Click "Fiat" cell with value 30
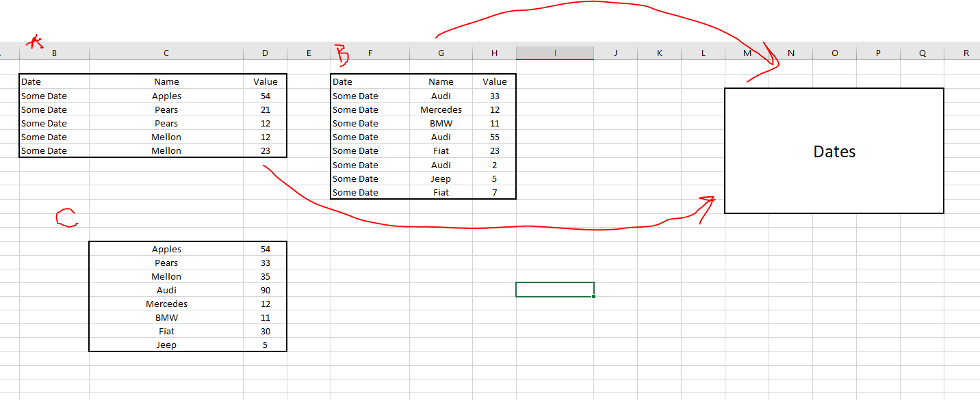This screenshot has height=400, width=980. [x=166, y=331]
